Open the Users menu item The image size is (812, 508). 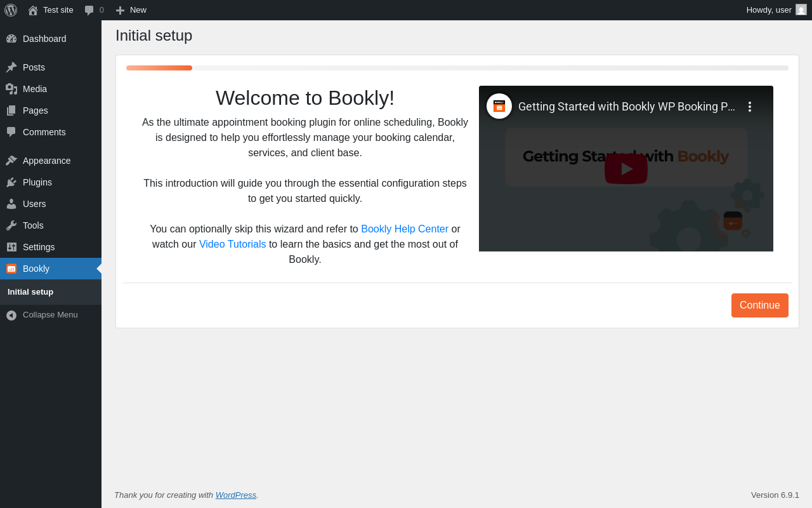(x=51, y=204)
